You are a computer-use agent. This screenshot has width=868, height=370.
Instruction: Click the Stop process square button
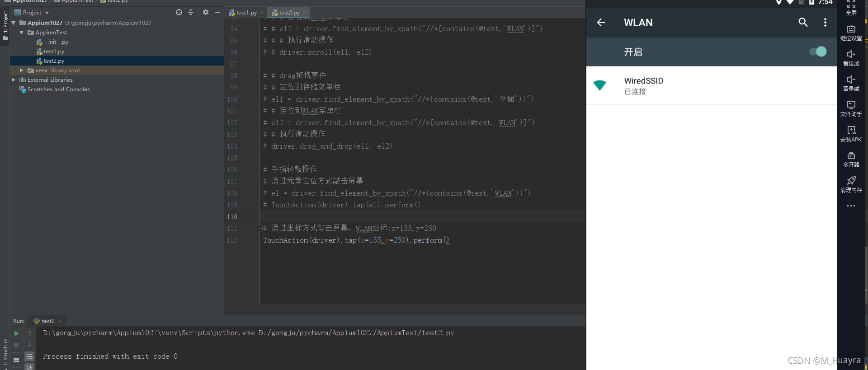point(16,345)
